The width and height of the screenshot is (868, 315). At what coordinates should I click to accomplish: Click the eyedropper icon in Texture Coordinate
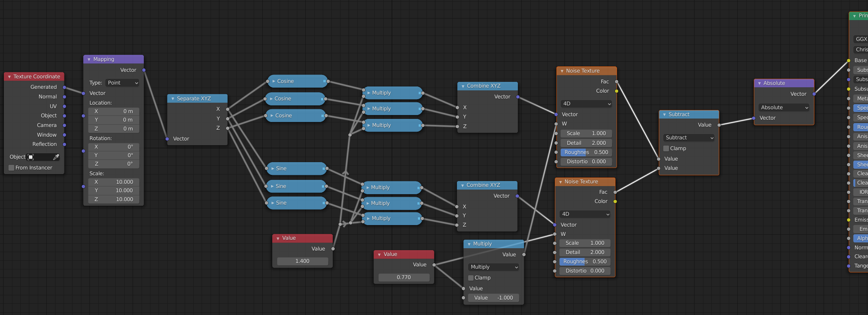pyautogui.click(x=56, y=157)
